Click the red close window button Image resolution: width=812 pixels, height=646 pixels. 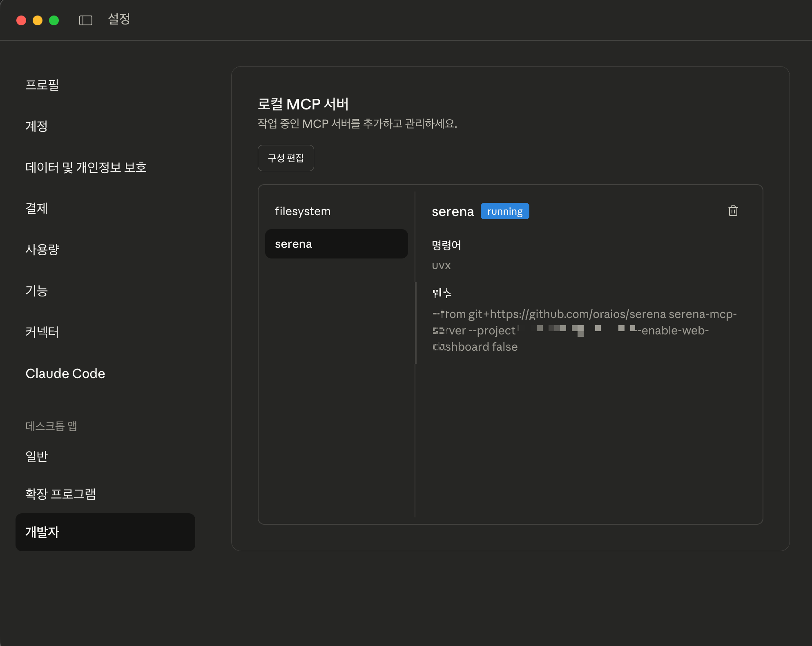click(x=21, y=20)
